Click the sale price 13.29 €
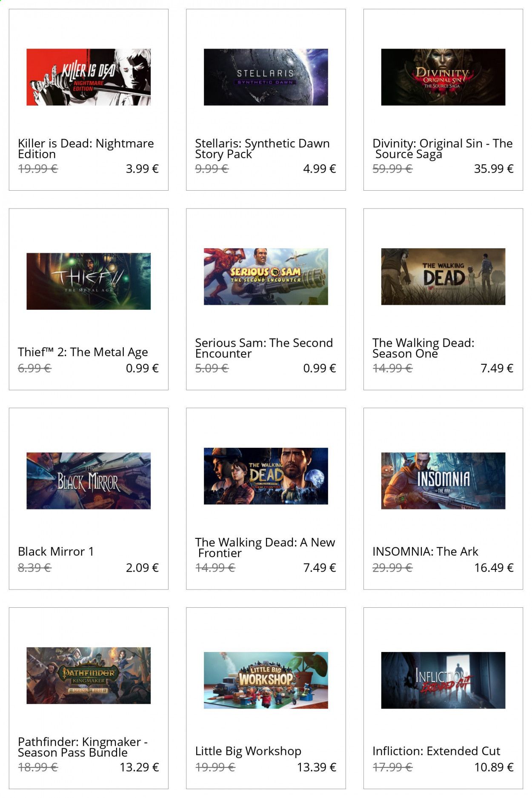 [139, 767]
